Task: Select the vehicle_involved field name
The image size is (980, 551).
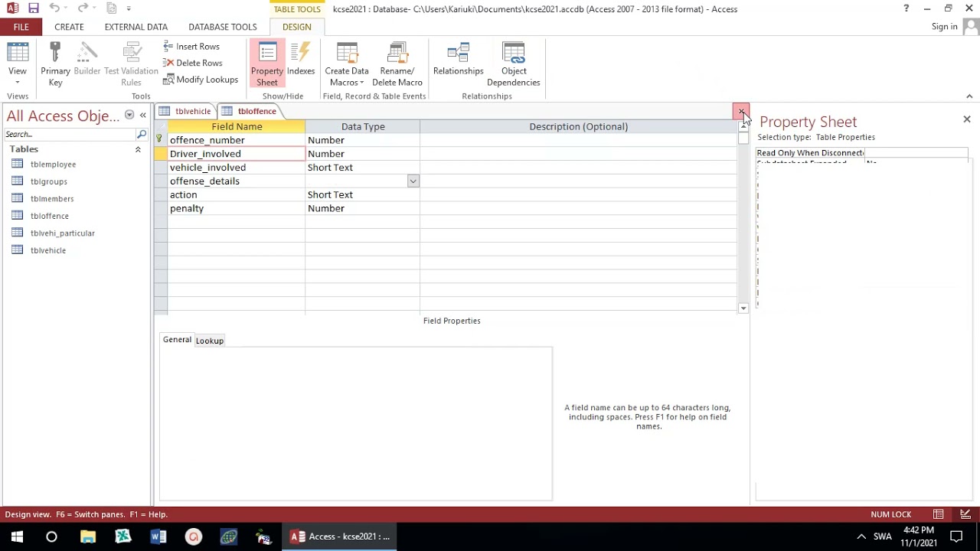Action: 236,168
